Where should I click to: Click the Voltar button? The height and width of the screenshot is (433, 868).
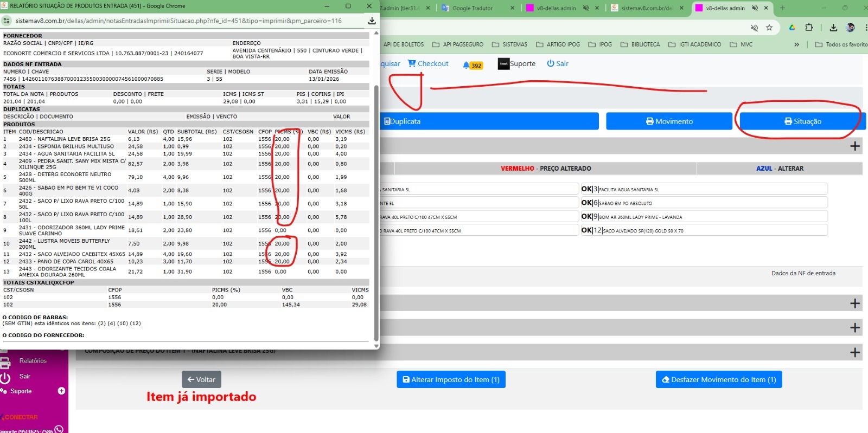coord(201,379)
